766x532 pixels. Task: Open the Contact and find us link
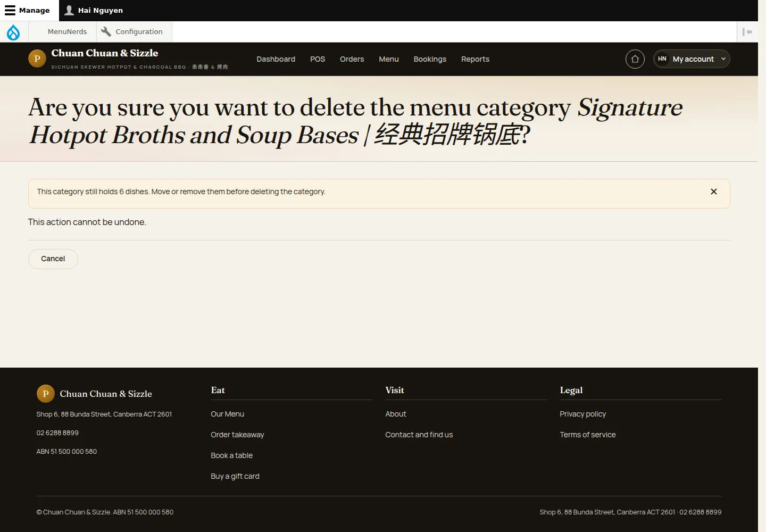[x=419, y=435]
